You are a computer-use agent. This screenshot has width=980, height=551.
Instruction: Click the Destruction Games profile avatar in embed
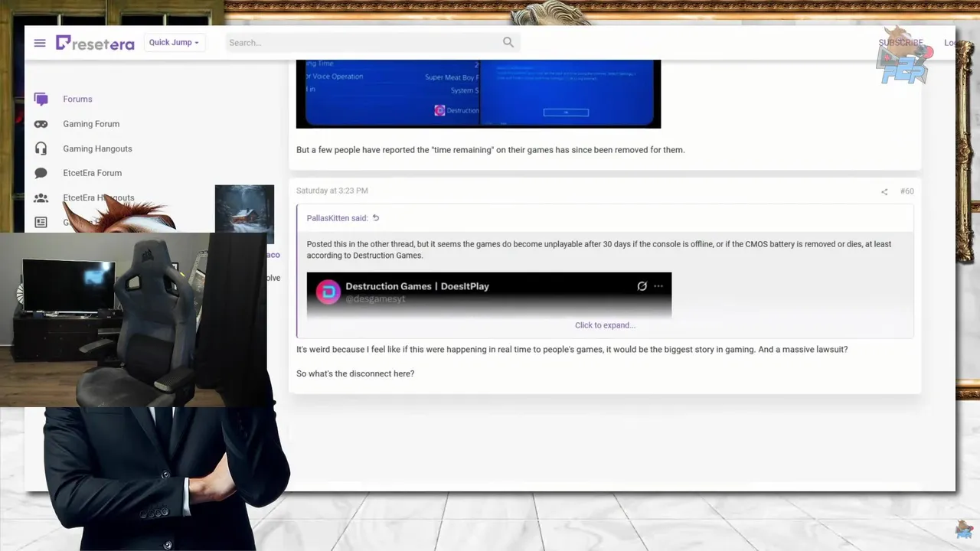[x=328, y=292]
